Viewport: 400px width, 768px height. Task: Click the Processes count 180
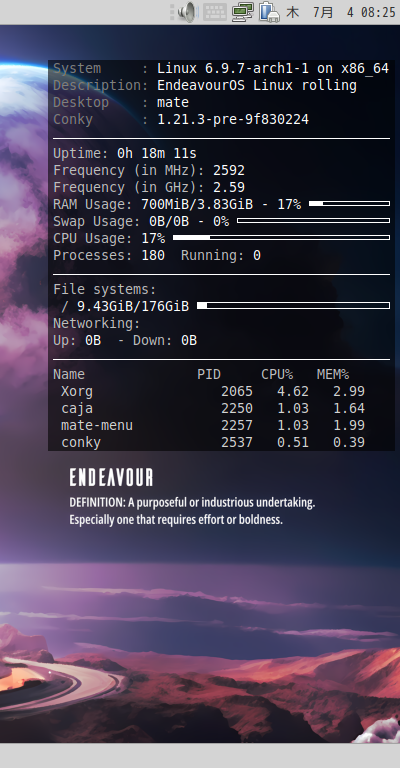pyautogui.click(x=153, y=255)
